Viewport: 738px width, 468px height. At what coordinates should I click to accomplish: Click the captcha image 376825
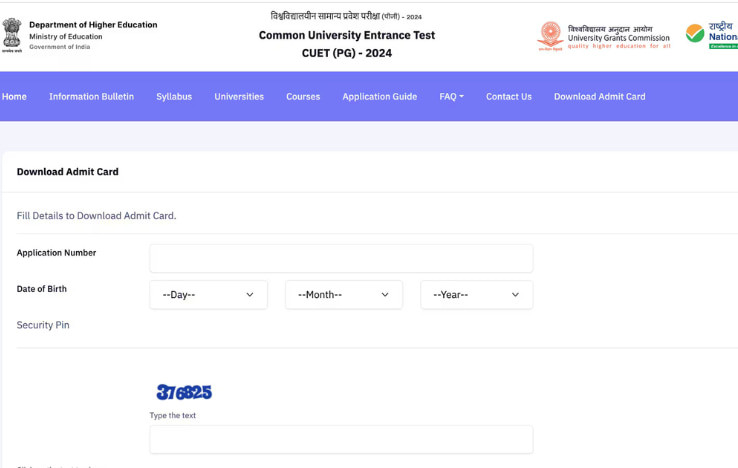[x=184, y=392]
